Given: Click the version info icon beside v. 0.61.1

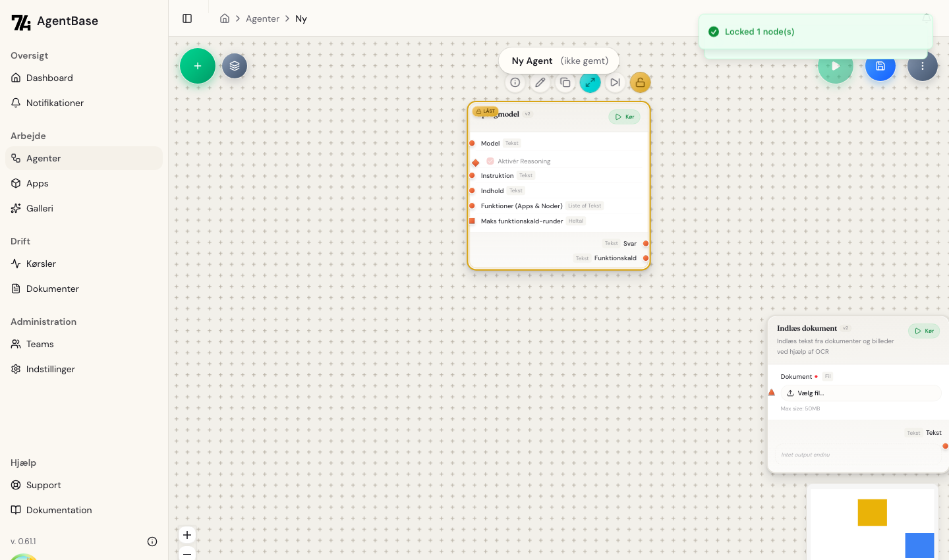Looking at the screenshot, I should [x=152, y=542].
